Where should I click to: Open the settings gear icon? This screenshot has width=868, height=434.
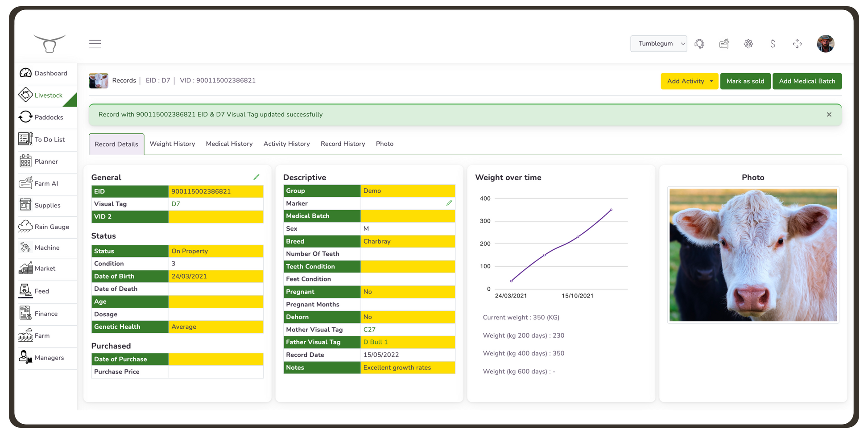click(x=748, y=44)
